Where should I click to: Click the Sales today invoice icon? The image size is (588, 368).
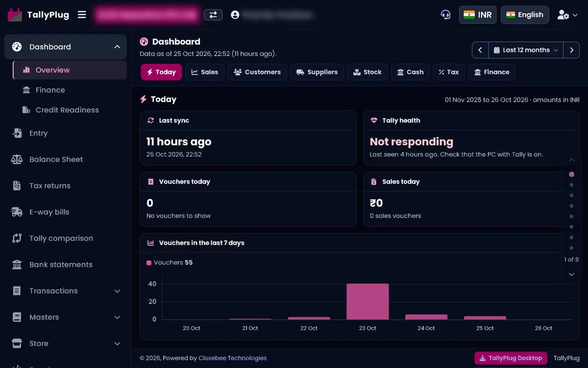[374, 182]
